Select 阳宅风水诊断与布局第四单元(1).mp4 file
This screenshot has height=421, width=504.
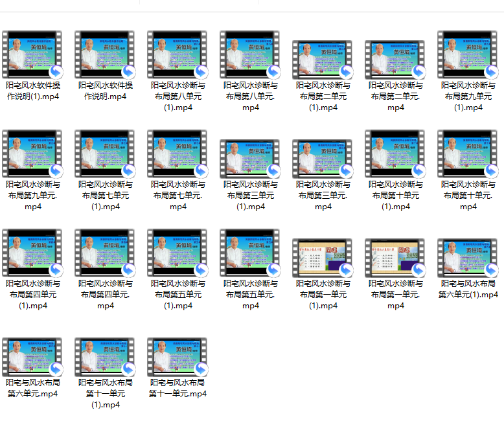pyautogui.click(x=32, y=253)
